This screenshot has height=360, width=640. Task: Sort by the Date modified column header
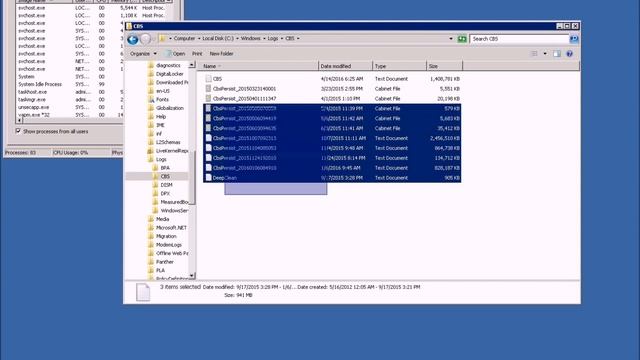point(345,66)
